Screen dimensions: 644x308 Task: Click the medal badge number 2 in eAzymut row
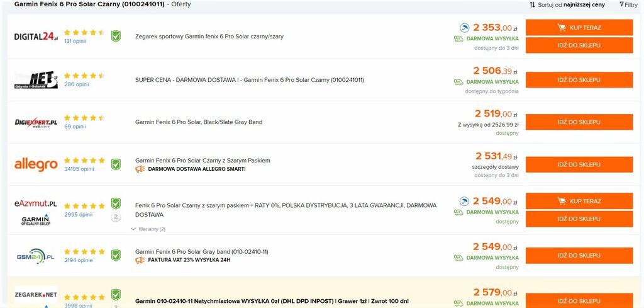click(x=116, y=217)
